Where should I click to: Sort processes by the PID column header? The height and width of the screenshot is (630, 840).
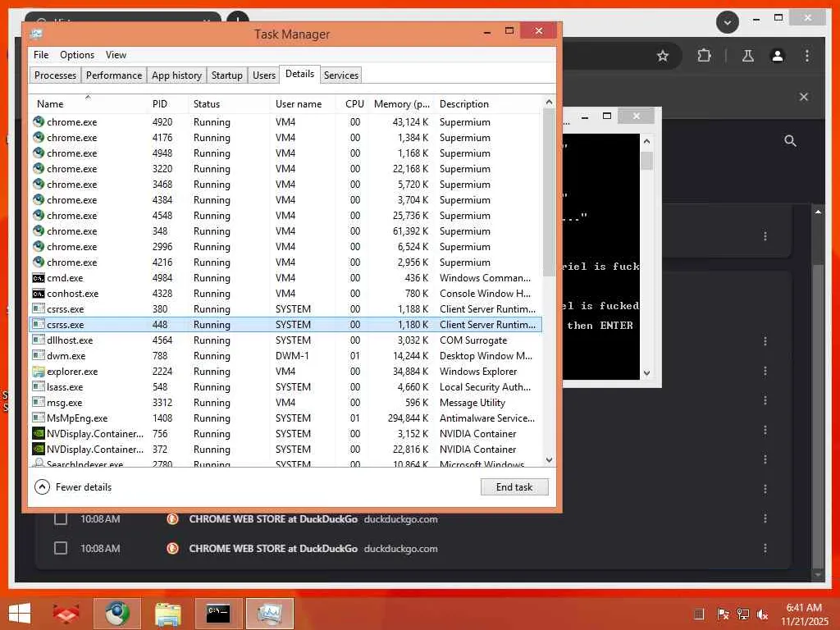pos(160,104)
